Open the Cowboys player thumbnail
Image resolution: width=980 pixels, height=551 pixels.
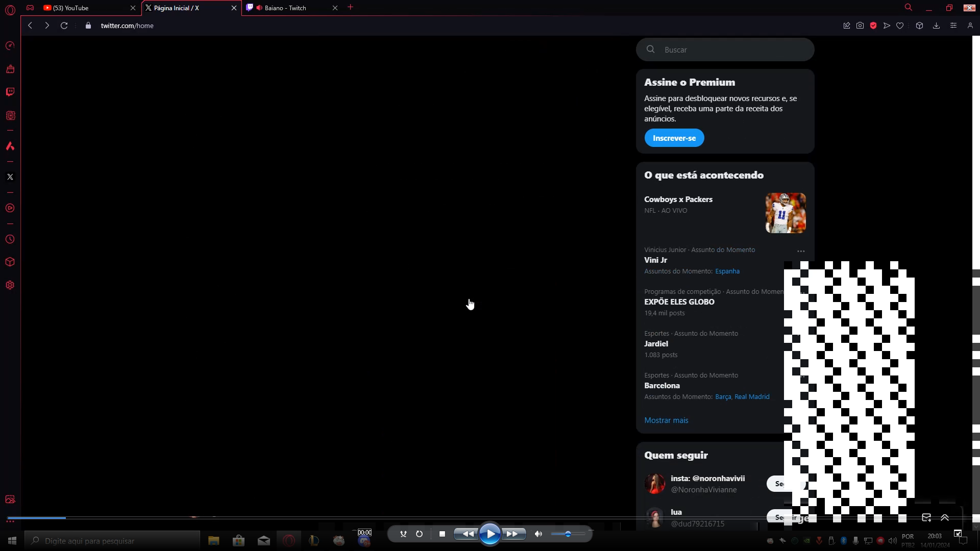click(x=786, y=213)
